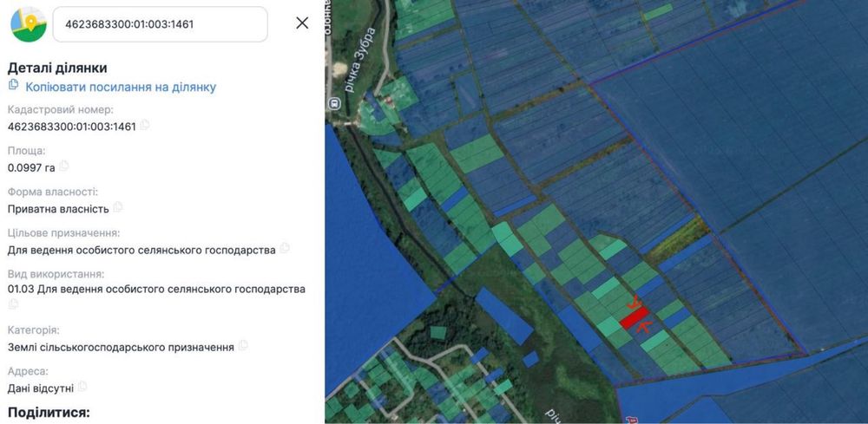Copy the area value 0.0997 га

click(x=64, y=166)
